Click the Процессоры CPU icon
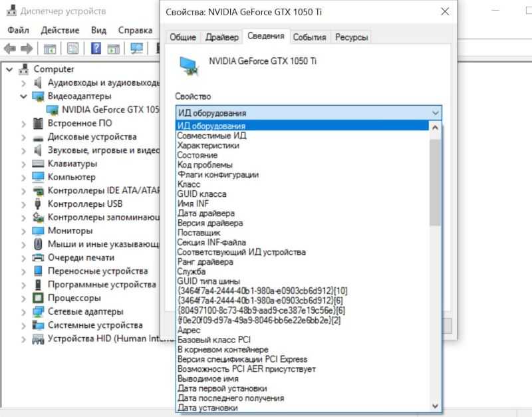The height and width of the screenshot is (417, 532). click(x=38, y=298)
